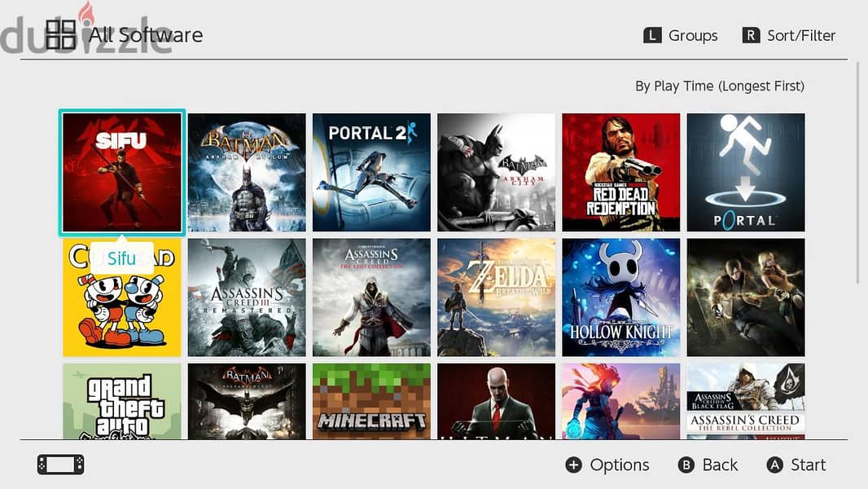Click the A button icon for Start

coord(774,465)
